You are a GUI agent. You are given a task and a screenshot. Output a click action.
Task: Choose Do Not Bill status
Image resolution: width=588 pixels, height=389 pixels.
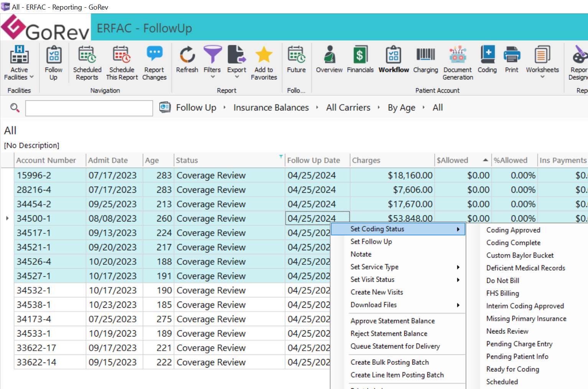pyautogui.click(x=502, y=281)
